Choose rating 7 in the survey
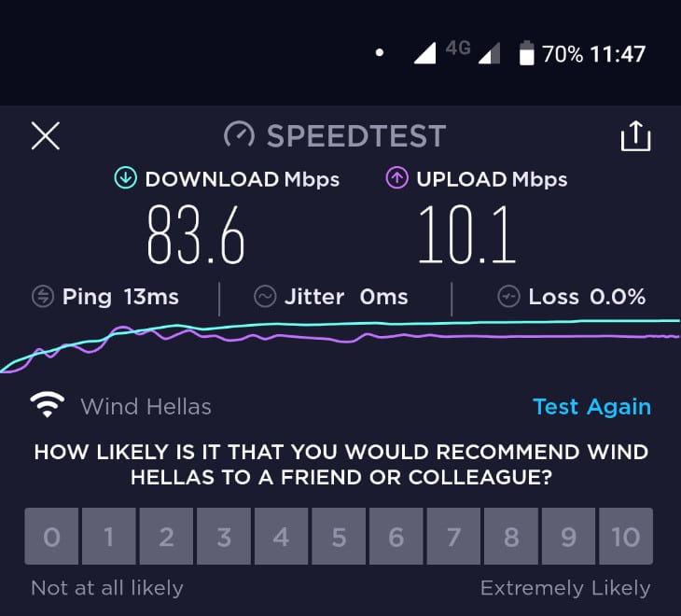681x616 pixels. pos(453,536)
